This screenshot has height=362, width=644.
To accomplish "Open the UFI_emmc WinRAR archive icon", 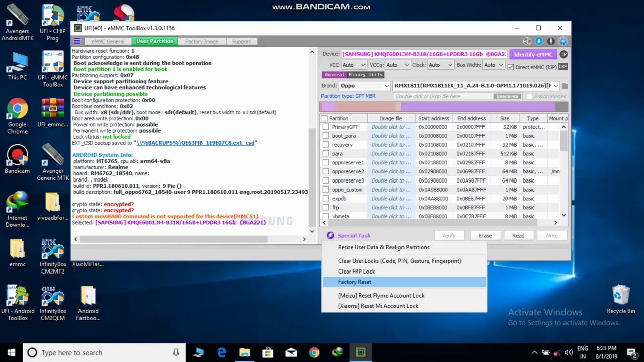I will pyautogui.click(x=53, y=113).
